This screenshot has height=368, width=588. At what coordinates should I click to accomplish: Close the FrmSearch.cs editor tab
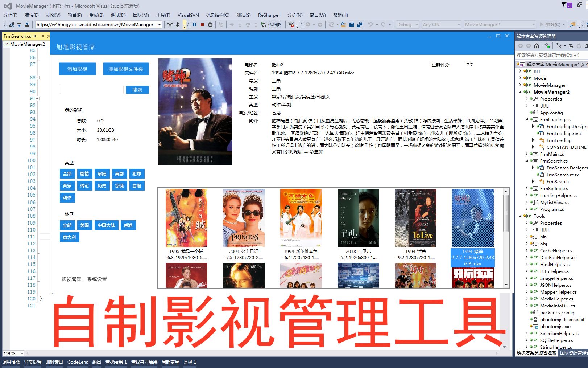tap(49, 36)
